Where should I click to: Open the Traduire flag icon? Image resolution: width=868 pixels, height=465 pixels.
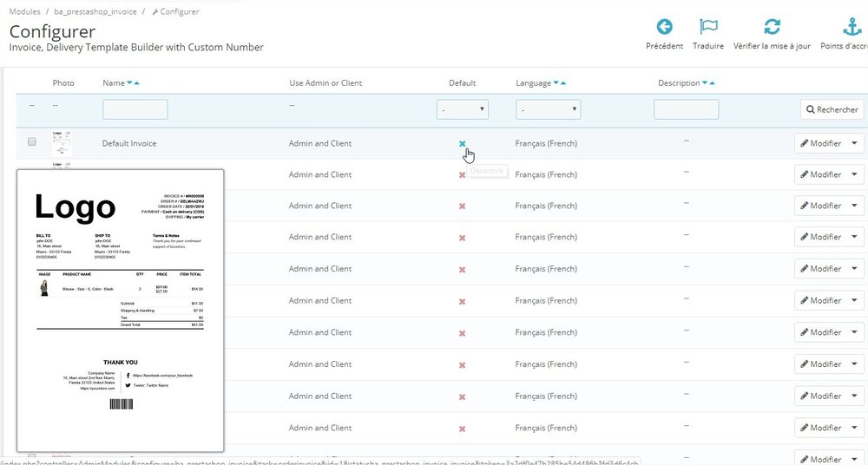click(x=708, y=27)
